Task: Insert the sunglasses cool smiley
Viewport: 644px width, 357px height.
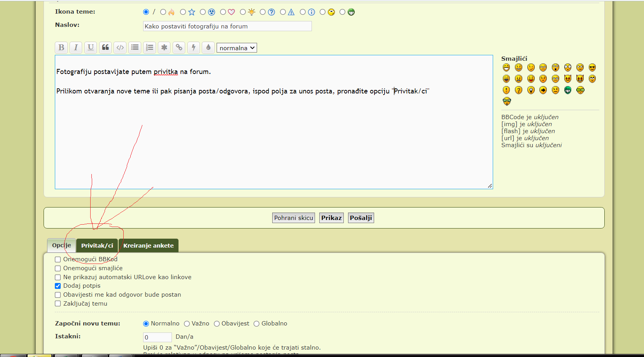Action: 592,67
